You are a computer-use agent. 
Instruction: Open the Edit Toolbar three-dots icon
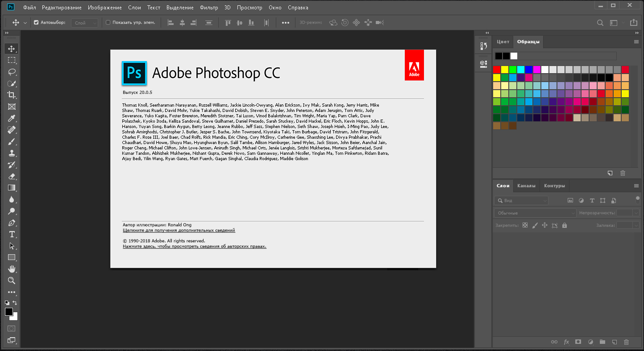[x=12, y=292]
